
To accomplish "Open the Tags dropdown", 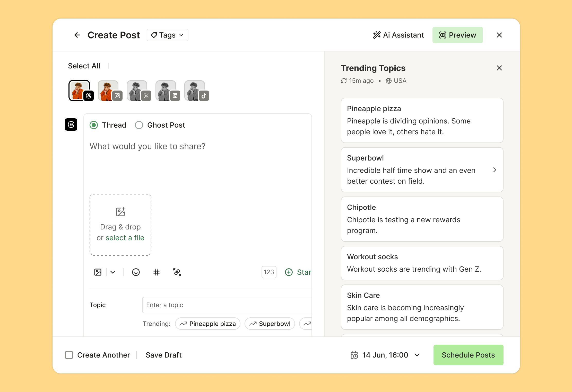I will pyautogui.click(x=167, y=35).
